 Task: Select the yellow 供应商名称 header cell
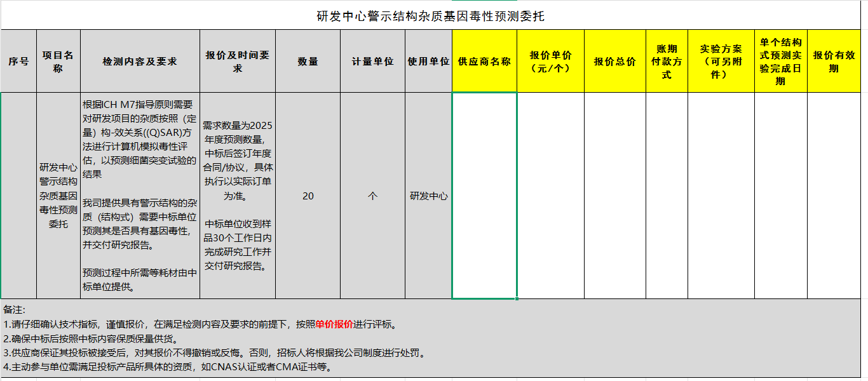coord(484,62)
